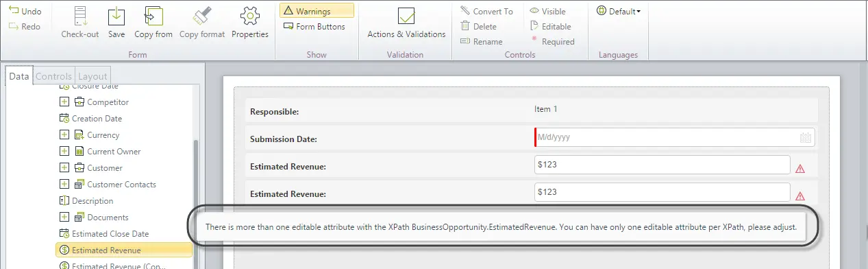Toggle the Warnings display
Screen dimensions: 868x269
coord(317,11)
